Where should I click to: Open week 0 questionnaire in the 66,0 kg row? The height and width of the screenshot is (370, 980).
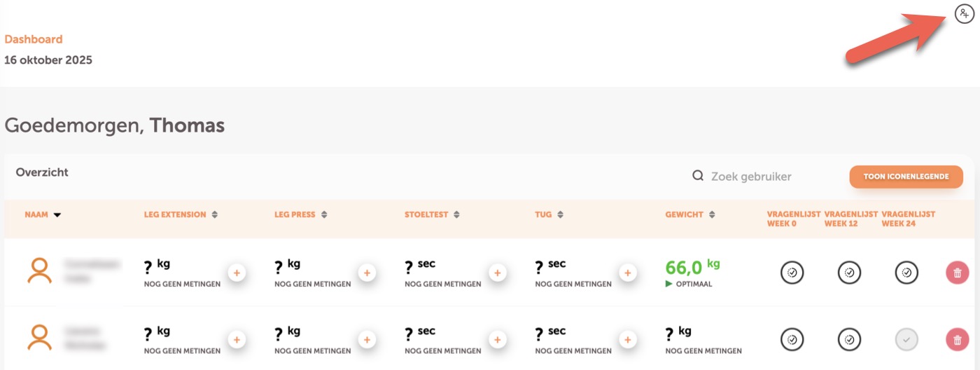pyautogui.click(x=792, y=273)
